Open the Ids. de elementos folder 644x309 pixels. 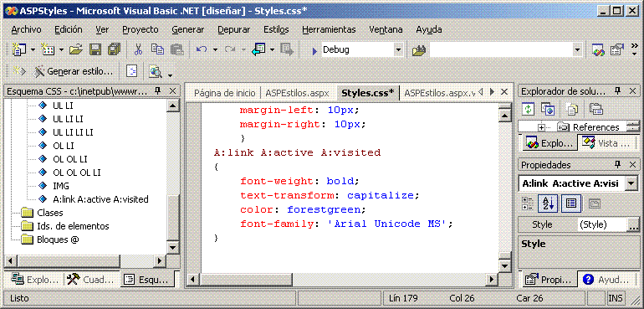[73, 226]
